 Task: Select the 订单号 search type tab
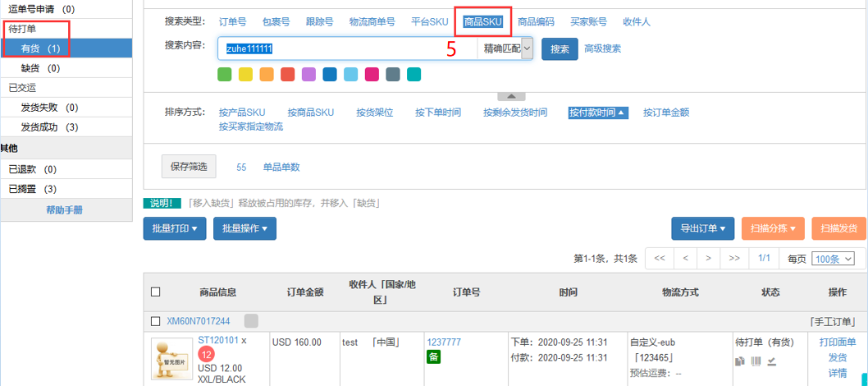point(232,22)
